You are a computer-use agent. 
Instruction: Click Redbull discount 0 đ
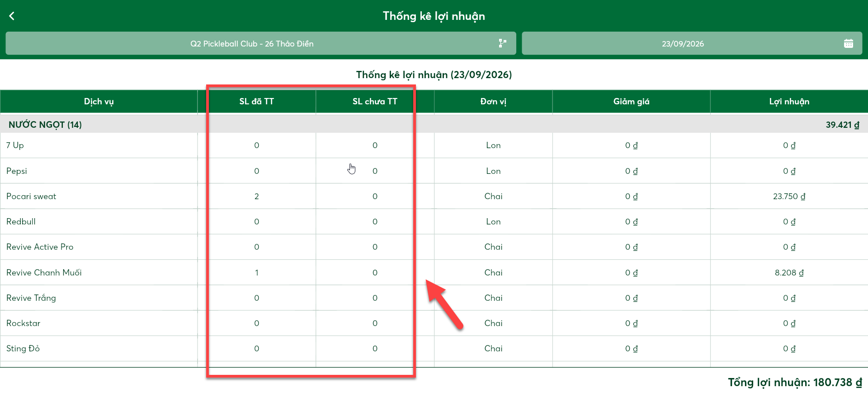click(631, 222)
